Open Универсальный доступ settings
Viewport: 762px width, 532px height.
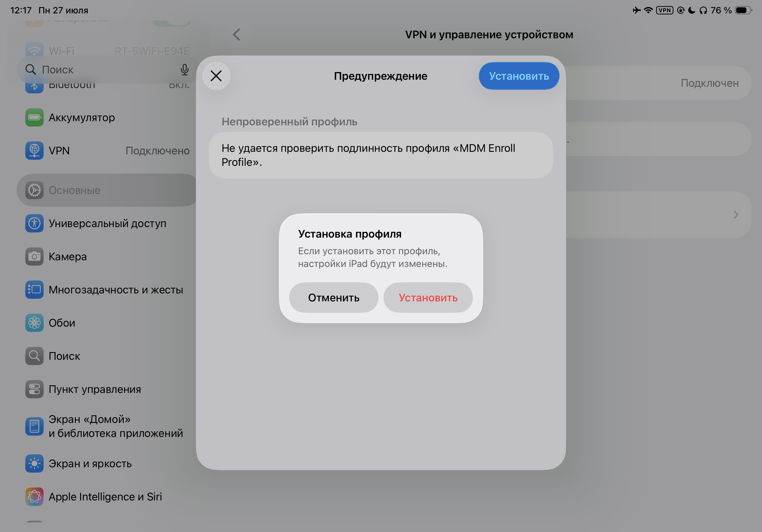tap(107, 224)
